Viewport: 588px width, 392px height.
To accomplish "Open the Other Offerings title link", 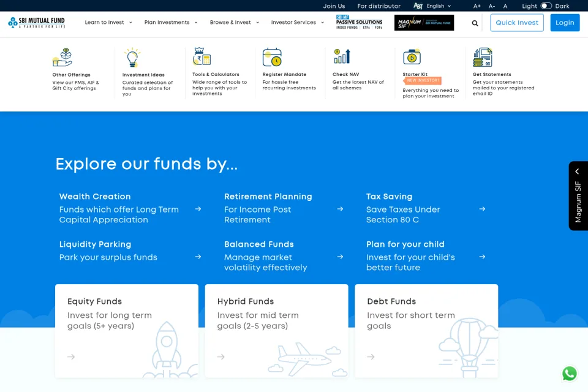I will pos(71,75).
